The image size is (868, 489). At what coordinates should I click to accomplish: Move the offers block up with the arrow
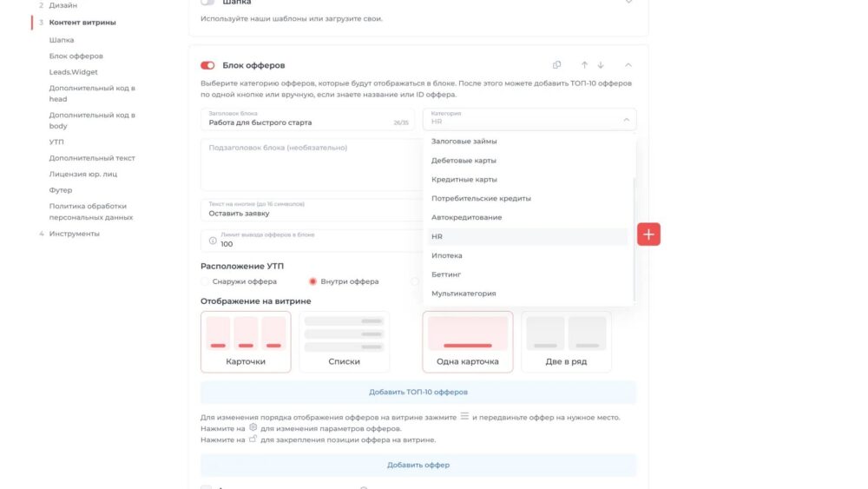[x=584, y=65]
